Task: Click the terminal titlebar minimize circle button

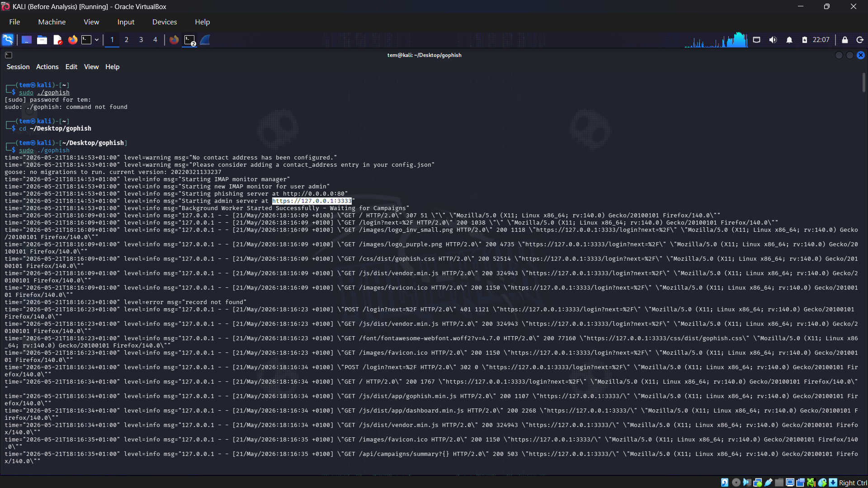Action: pyautogui.click(x=839, y=55)
